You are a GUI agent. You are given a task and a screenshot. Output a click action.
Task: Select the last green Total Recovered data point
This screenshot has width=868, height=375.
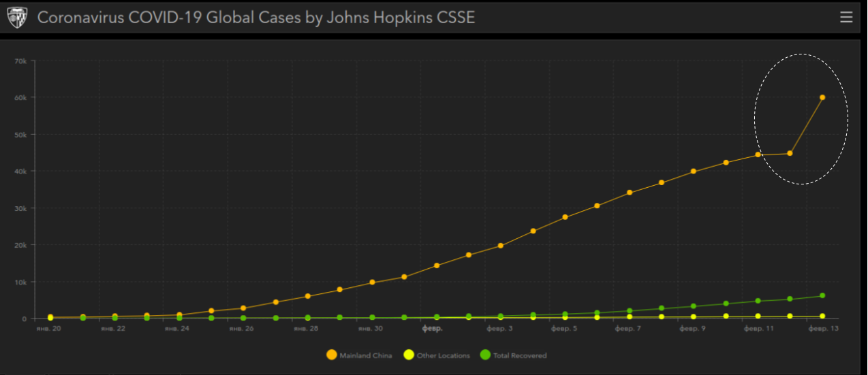[x=822, y=295]
